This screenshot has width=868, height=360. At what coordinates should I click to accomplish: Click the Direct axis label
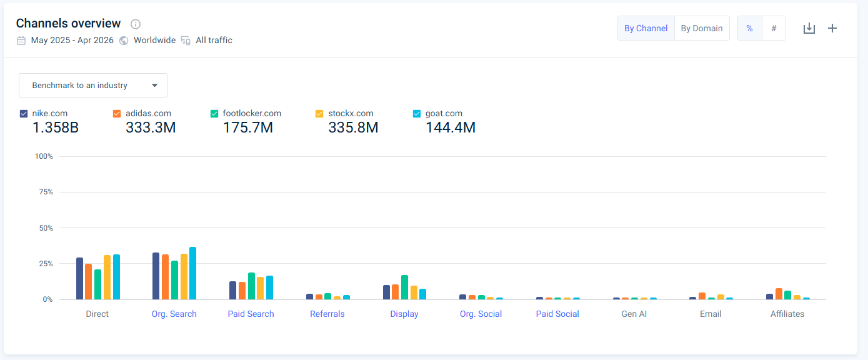tap(97, 314)
